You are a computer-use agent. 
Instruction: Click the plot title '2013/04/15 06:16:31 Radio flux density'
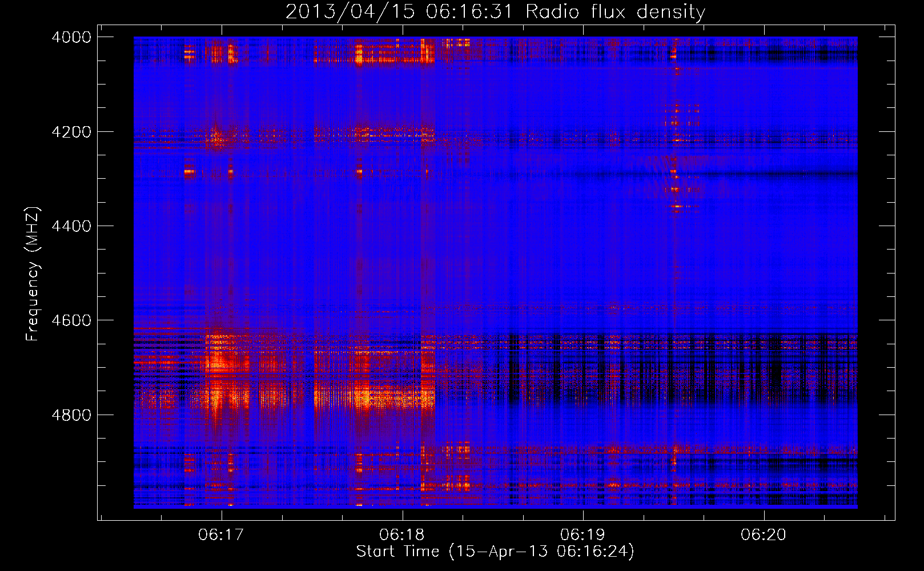[x=495, y=11]
